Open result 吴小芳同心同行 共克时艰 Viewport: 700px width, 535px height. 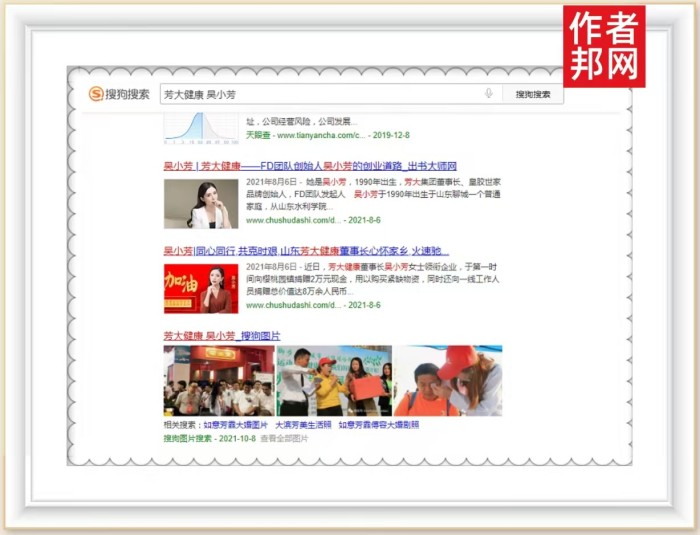[x=306, y=251]
